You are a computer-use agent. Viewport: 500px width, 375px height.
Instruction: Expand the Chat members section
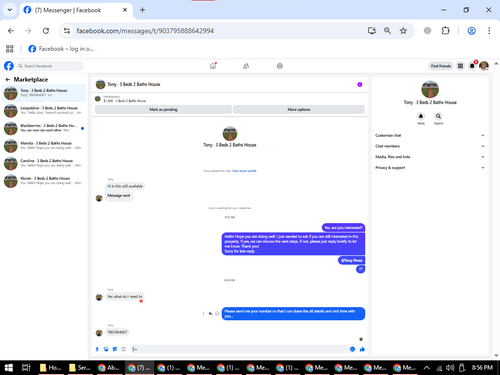[x=430, y=146]
